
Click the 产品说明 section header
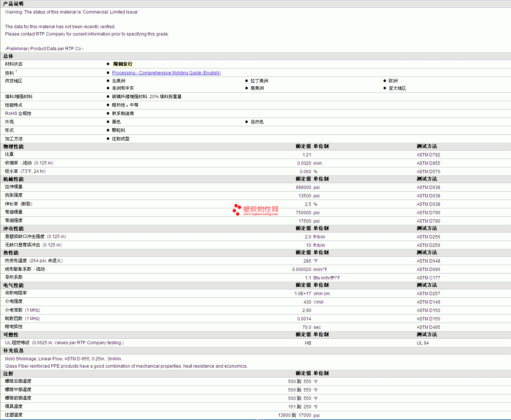[x=13, y=4]
